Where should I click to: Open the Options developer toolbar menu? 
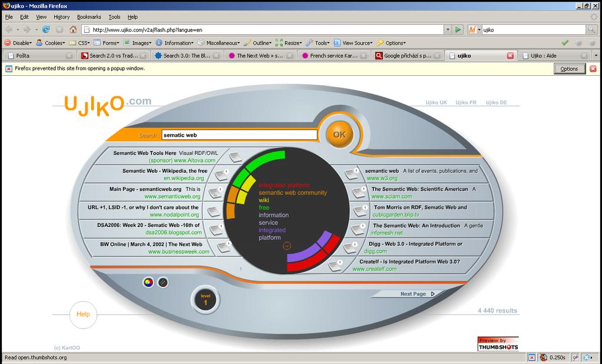pyautogui.click(x=391, y=43)
